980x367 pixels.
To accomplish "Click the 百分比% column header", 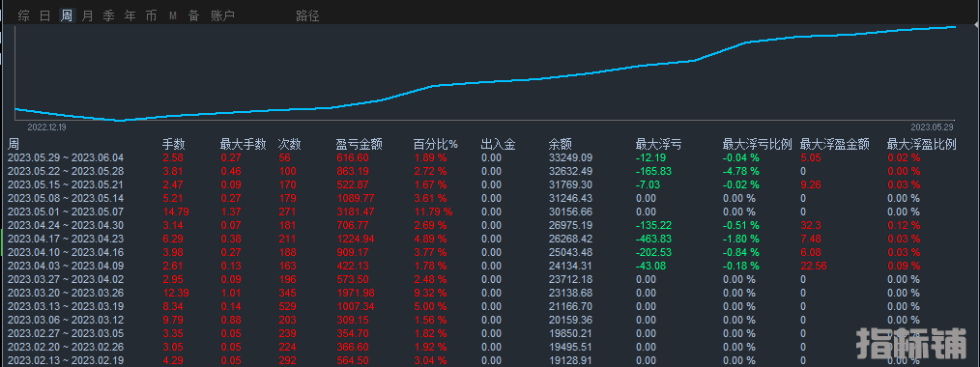I will coord(436,144).
